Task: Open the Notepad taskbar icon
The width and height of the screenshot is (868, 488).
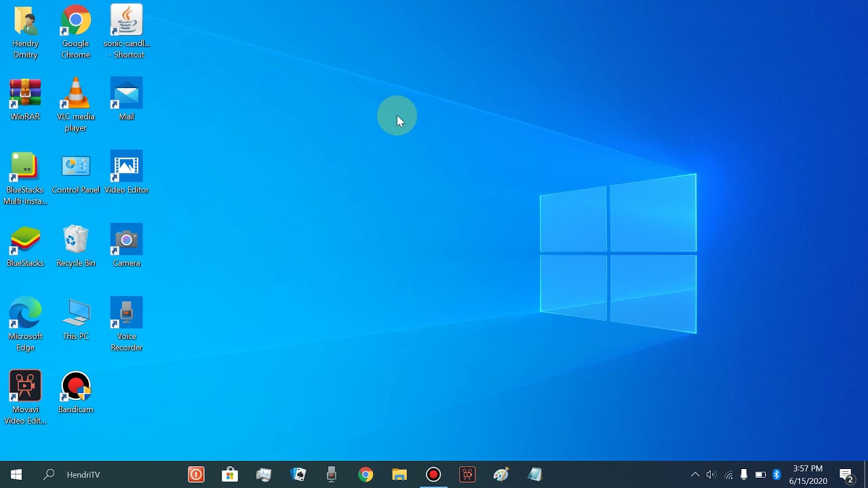Action: (x=535, y=474)
